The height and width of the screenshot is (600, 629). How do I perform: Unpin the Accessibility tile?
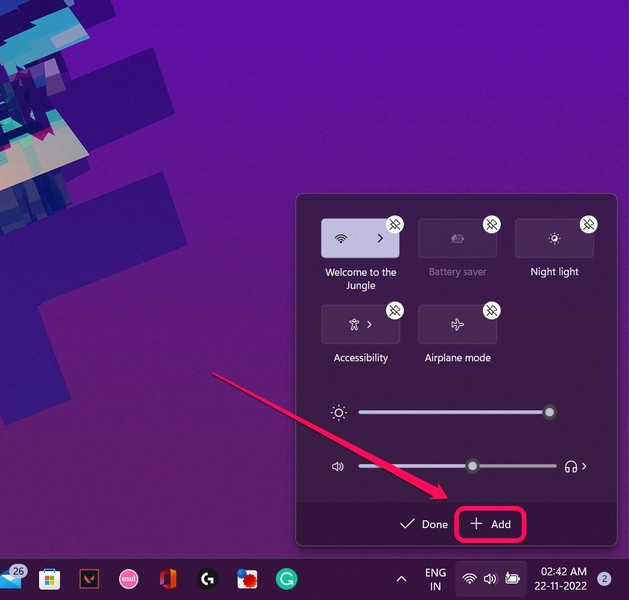(x=395, y=310)
